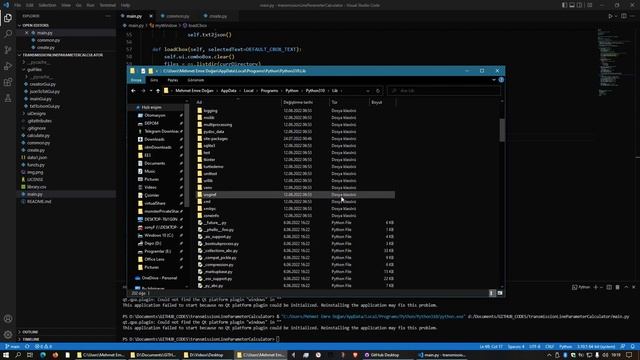
Task: Refresh the File Explorer address bar
Action: [x=378, y=91]
